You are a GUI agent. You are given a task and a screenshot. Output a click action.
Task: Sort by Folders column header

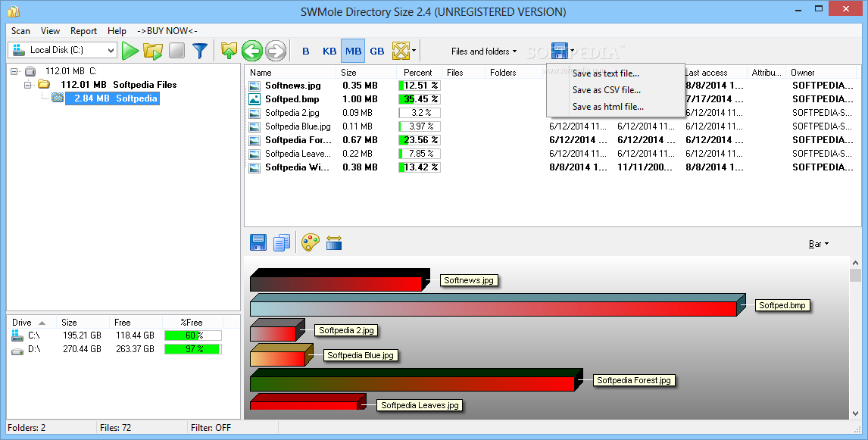click(x=514, y=73)
